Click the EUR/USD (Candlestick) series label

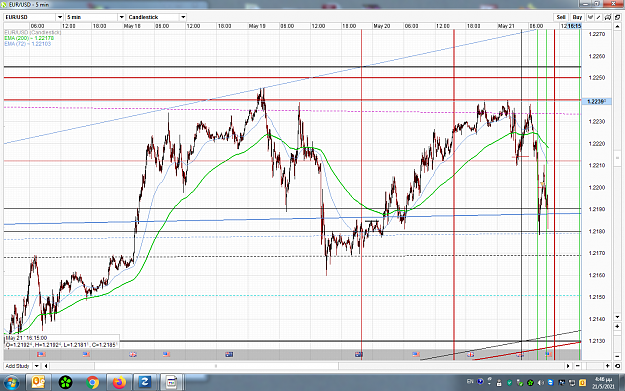click(33, 32)
